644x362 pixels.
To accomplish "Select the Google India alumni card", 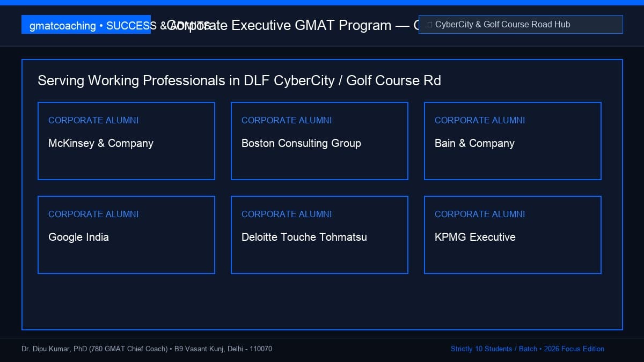I will [126, 235].
